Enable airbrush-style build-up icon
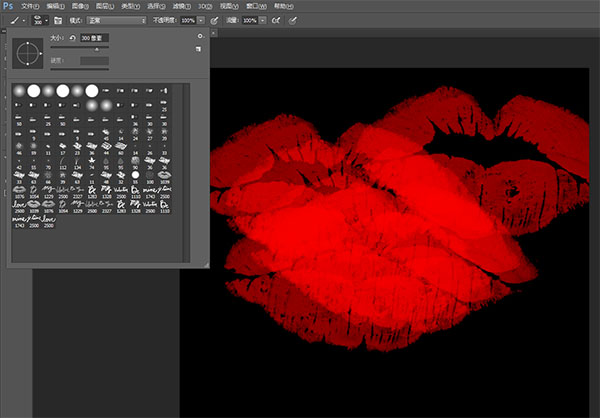600x418 pixels. coord(273,19)
